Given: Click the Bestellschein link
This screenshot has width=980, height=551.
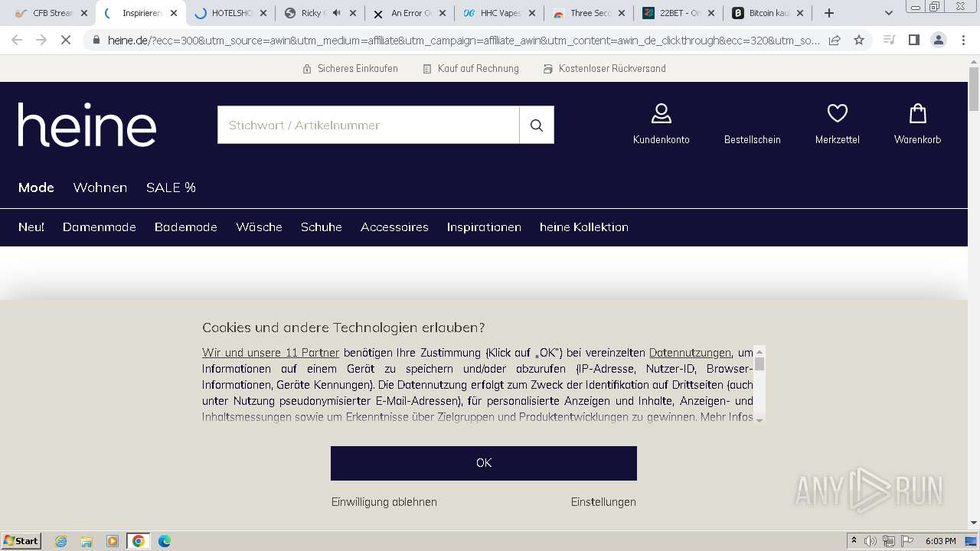Looking at the screenshot, I should point(753,139).
